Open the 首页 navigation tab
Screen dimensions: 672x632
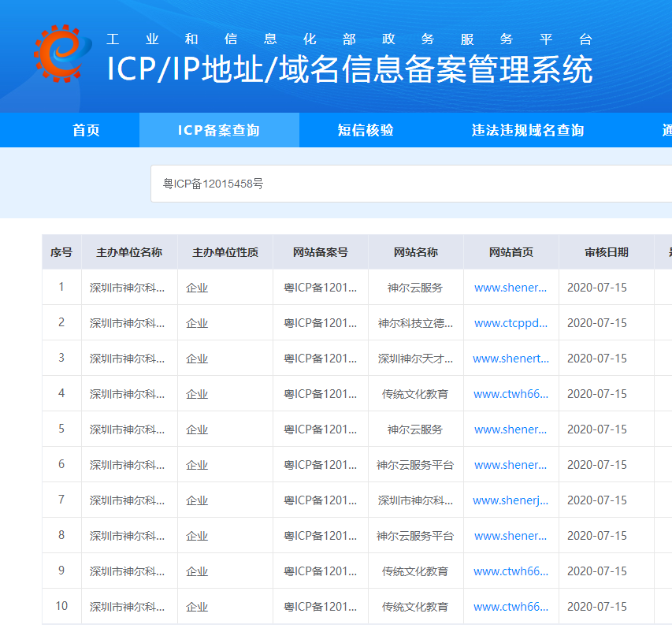[86, 130]
